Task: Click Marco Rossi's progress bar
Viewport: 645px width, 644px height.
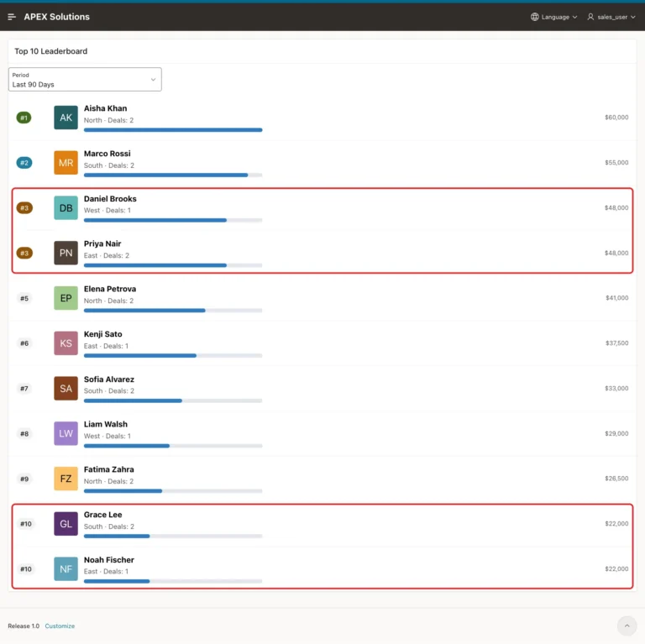Action: [x=173, y=175]
